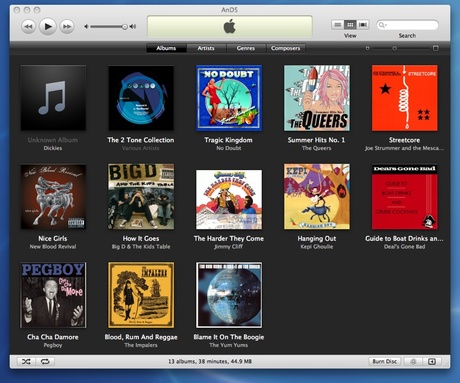Select the Unknown Album music-note artwork
The image size is (460, 383).
[53, 98]
